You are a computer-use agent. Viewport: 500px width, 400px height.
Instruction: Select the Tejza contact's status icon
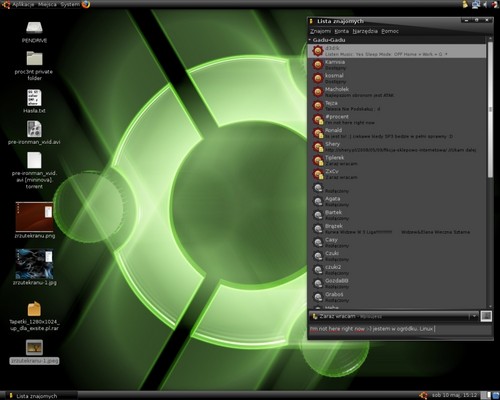coord(318,106)
